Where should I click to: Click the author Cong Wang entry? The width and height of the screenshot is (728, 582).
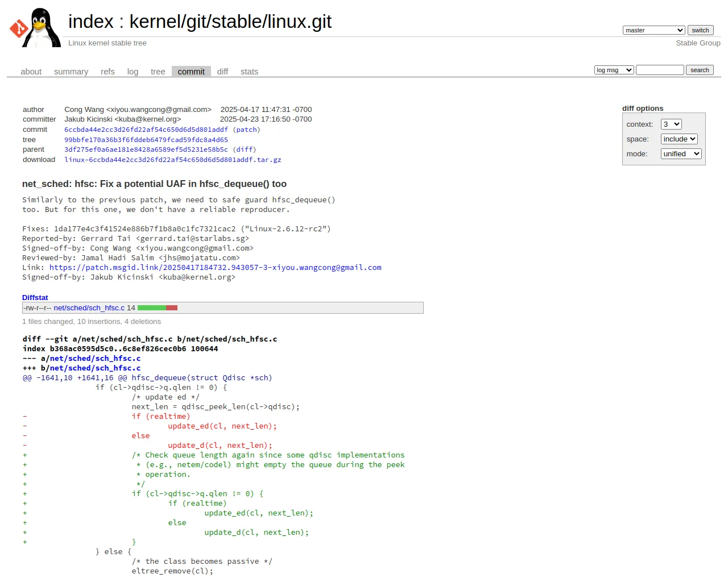138,110
